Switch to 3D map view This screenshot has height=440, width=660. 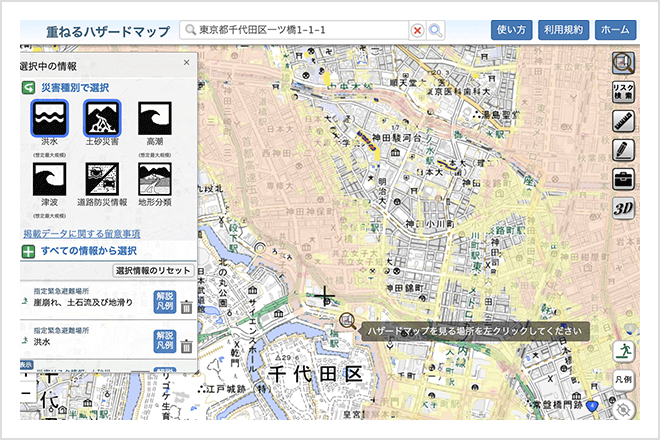623,208
